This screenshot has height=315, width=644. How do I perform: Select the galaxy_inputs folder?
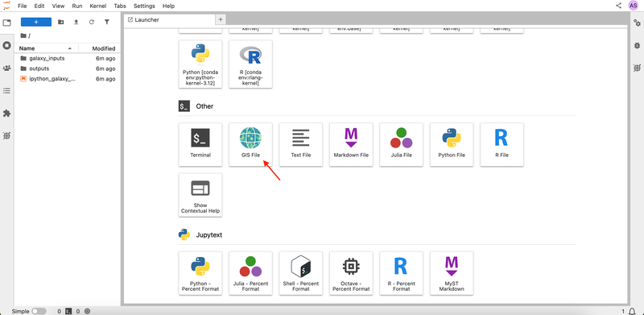pos(68,58)
